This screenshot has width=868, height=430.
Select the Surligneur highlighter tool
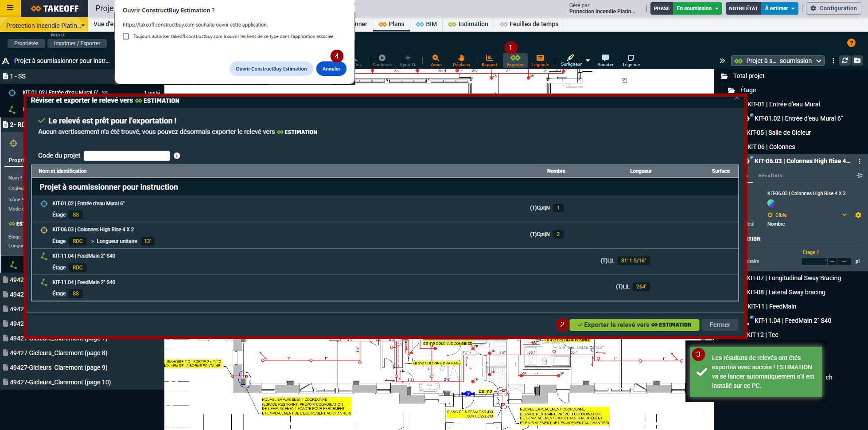571,60
